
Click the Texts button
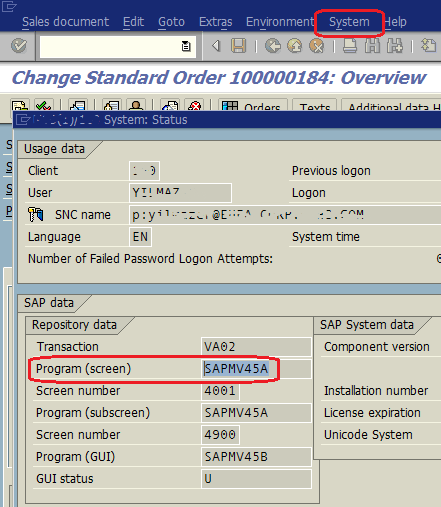click(314, 105)
